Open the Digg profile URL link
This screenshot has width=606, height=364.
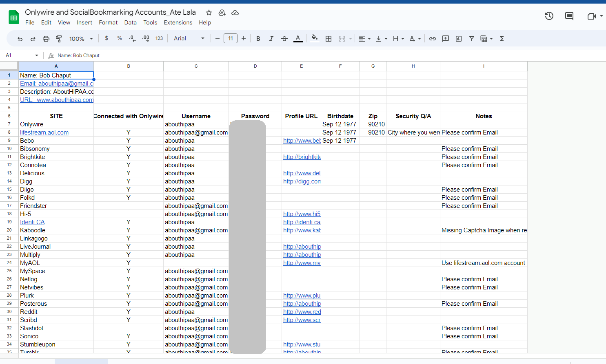(302, 181)
